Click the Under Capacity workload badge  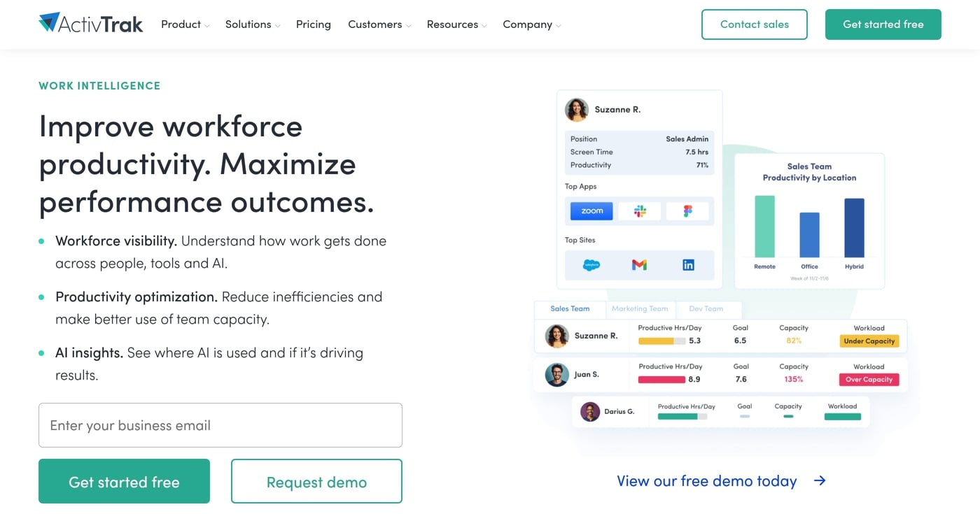coord(869,341)
